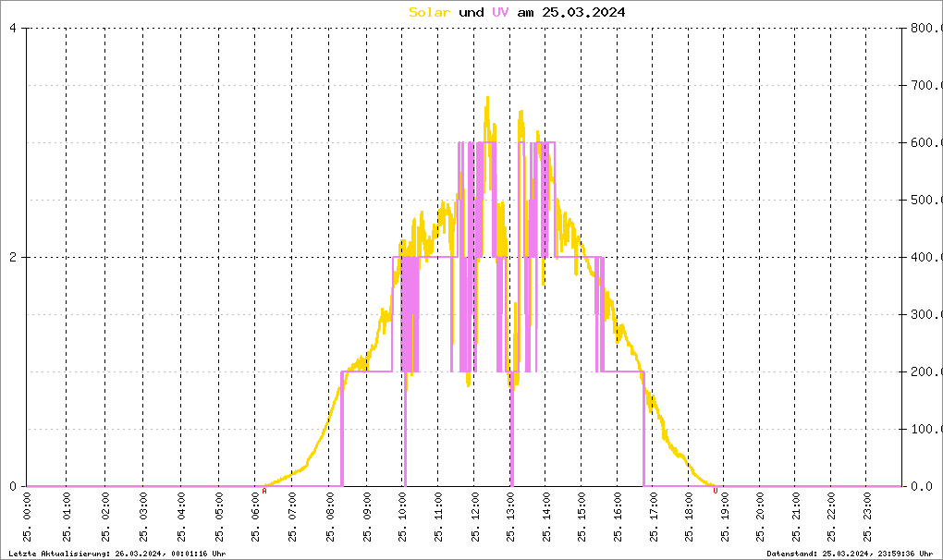This screenshot has width=943, height=560.
Task: Click the time label '25. 11:00'
Action: [438, 517]
